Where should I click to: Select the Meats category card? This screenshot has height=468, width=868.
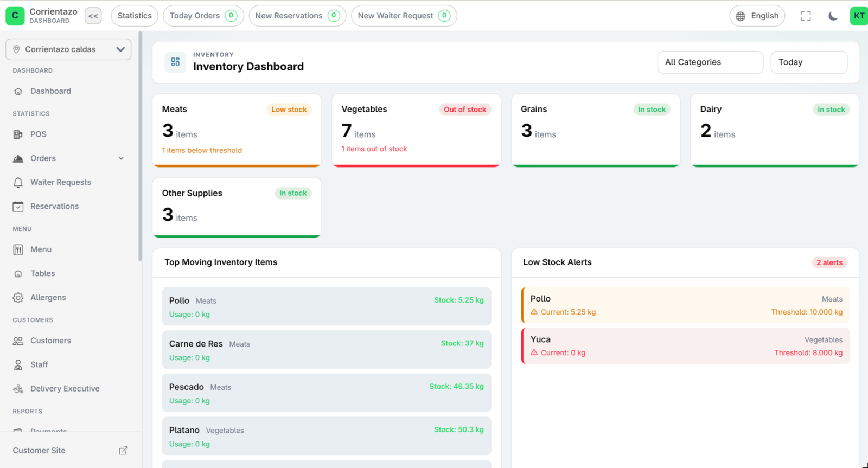click(x=237, y=131)
